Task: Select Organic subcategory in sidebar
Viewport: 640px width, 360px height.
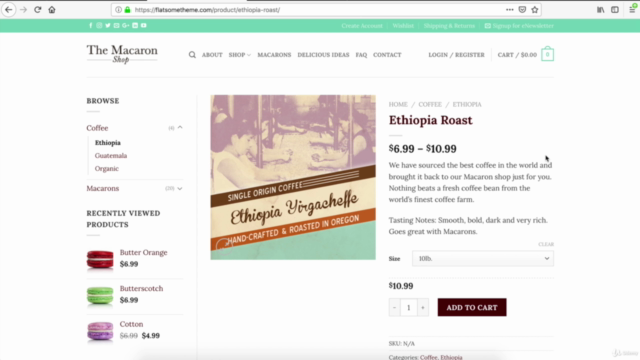Action: coord(107,169)
